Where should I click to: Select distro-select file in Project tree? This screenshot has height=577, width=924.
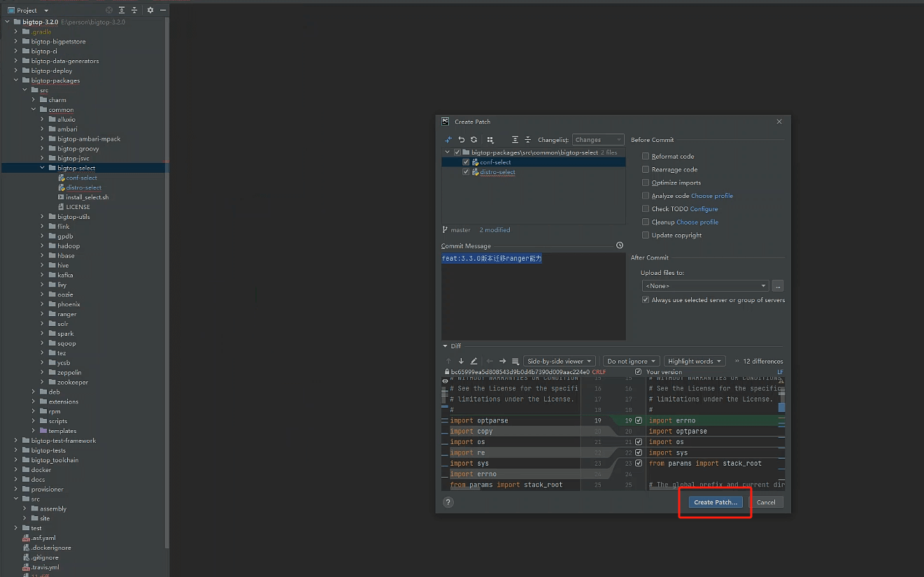pos(84,187)
